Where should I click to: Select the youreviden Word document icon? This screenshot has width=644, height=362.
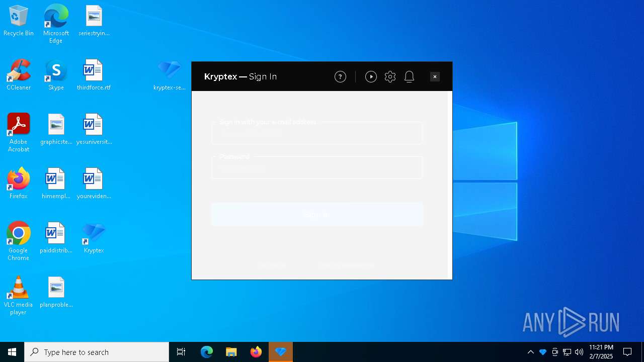94,184
